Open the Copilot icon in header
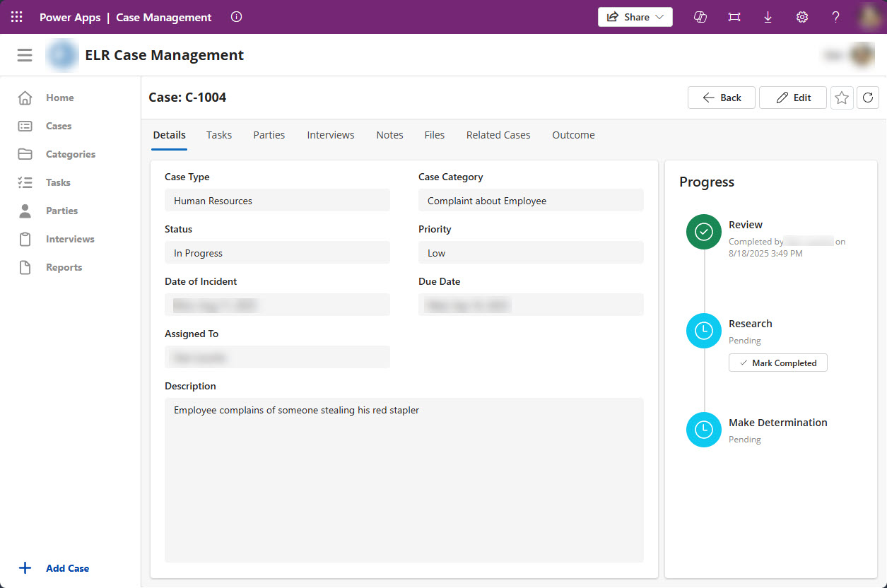Image resolution: width=887 pixels, height=588 pixels. point(700,17)
